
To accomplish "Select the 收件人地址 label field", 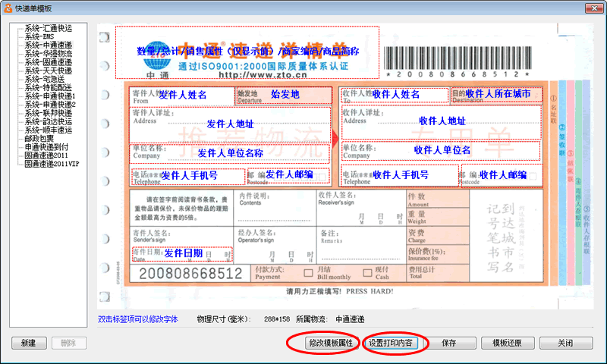I will (x=442, y=121).
